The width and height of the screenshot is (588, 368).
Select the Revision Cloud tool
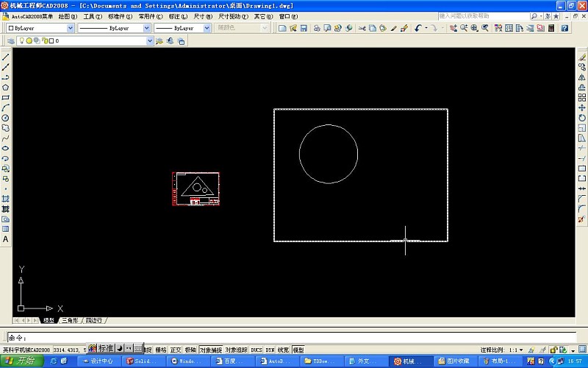[x=6, y=128]
